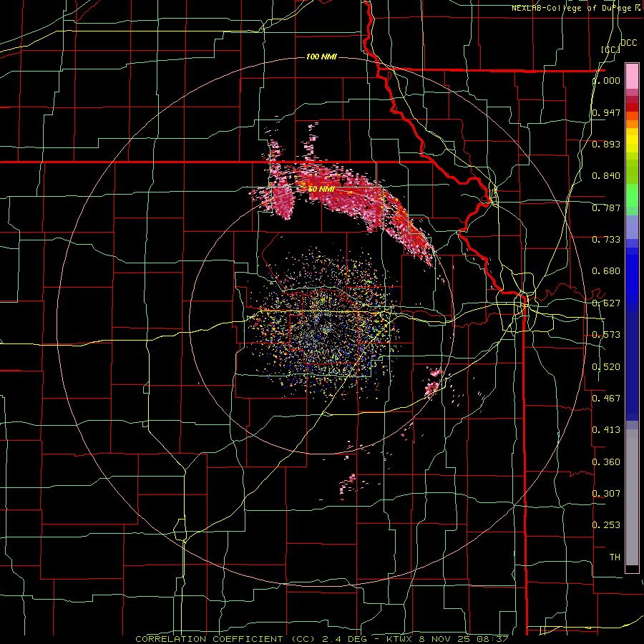Click the 0.893 scale value
Viewport: 644px width, 644px height.
pos(606,144)
